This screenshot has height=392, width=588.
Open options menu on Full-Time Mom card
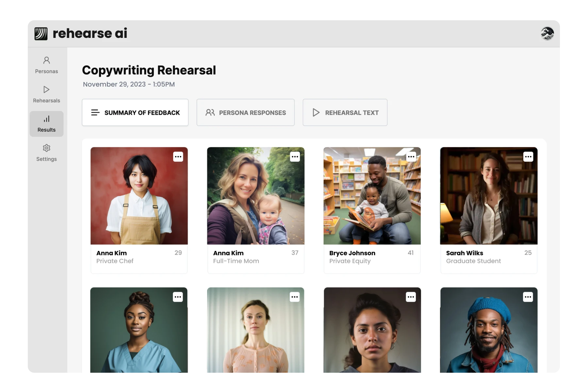click(x=295, y=157)
